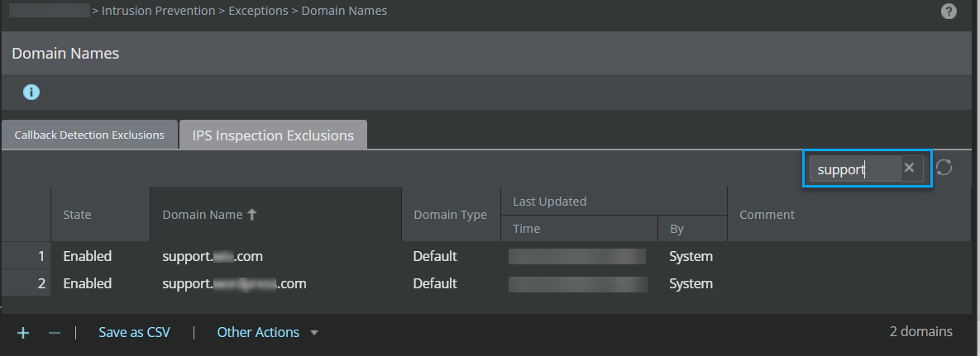Remove the selected domain with the minus icon
The width and height of the screenshot is (980, 356).
pyautogui.click(x=55, y=333)
